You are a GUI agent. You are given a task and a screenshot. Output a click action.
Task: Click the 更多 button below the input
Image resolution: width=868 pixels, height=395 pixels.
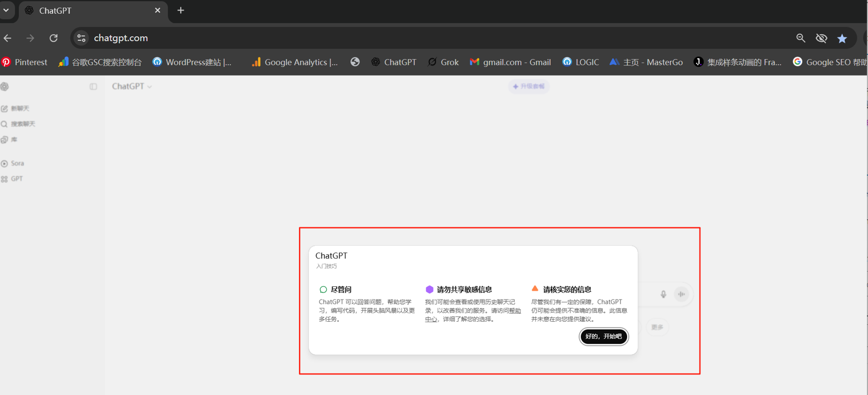click(657, 327)
